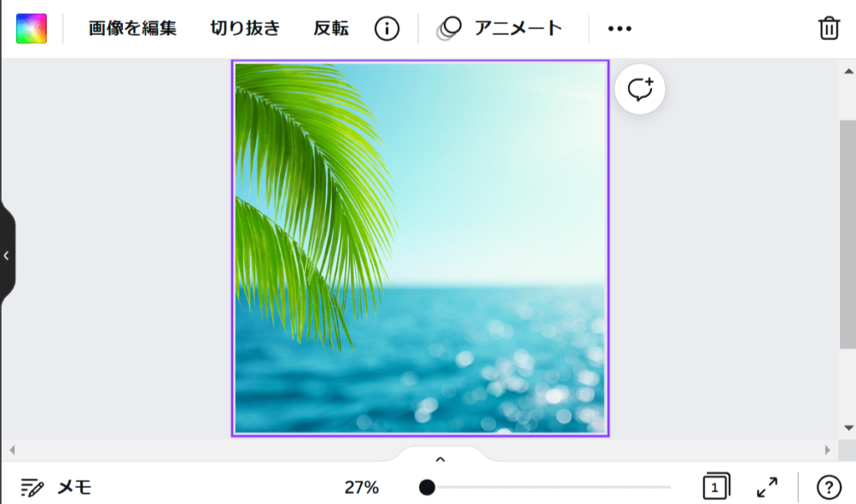The width and height of the screenshot is (856, 504).
Task: Open the 27% zoom level dropdown
Action: 361,487
